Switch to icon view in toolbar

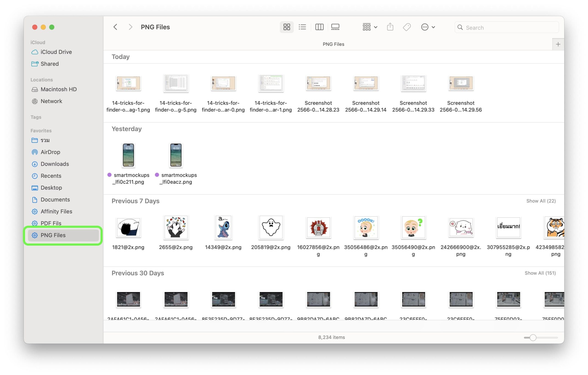pyautogui.click(x=286, y=27)
